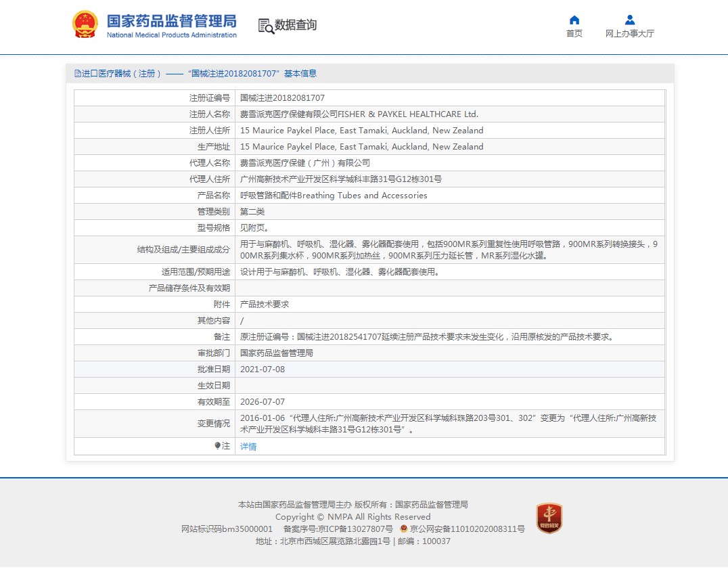Click the 注册证编号 row label
Image resolution: width=728 pixels, height=582 pixels.
[x=209, y=98]
